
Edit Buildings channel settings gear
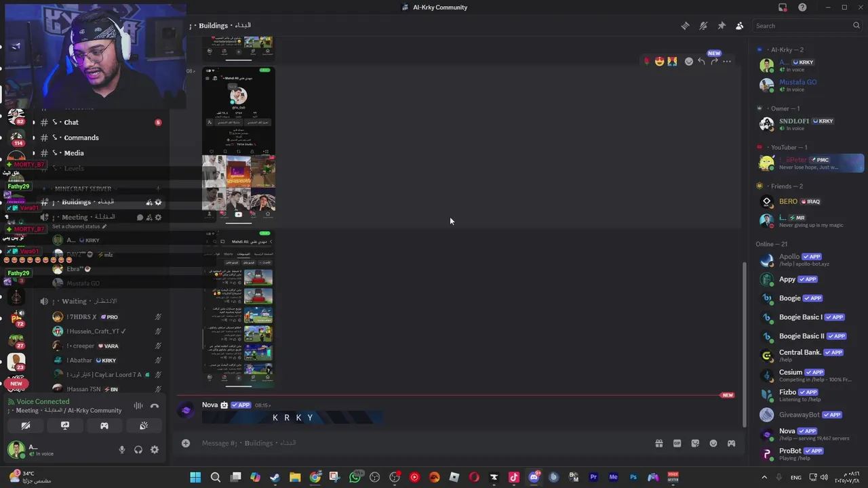[158, 202]
